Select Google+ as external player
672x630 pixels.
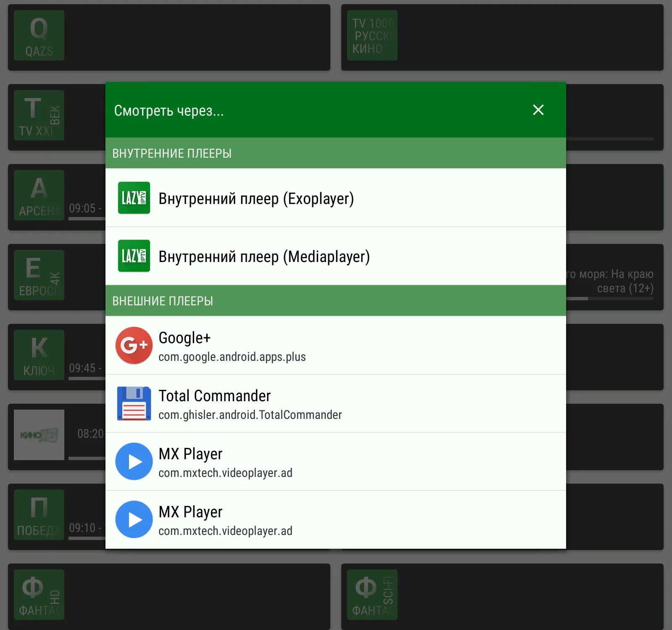click(x=335, y=345)
